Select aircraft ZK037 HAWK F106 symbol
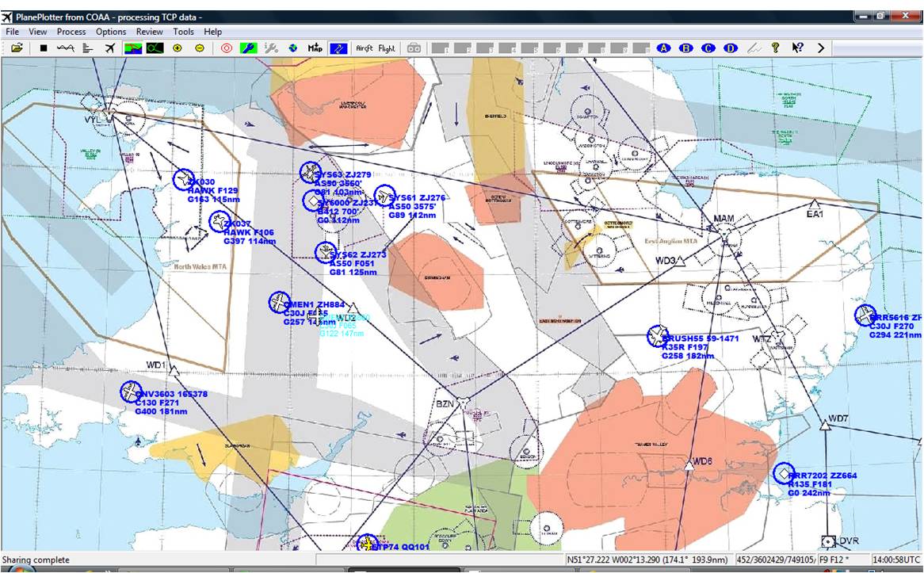Viewport: 924px width, 573px height. tap(220, 222)
